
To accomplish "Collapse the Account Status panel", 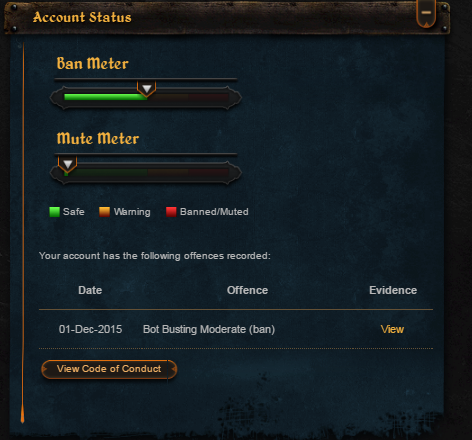I will coord(426,13).
